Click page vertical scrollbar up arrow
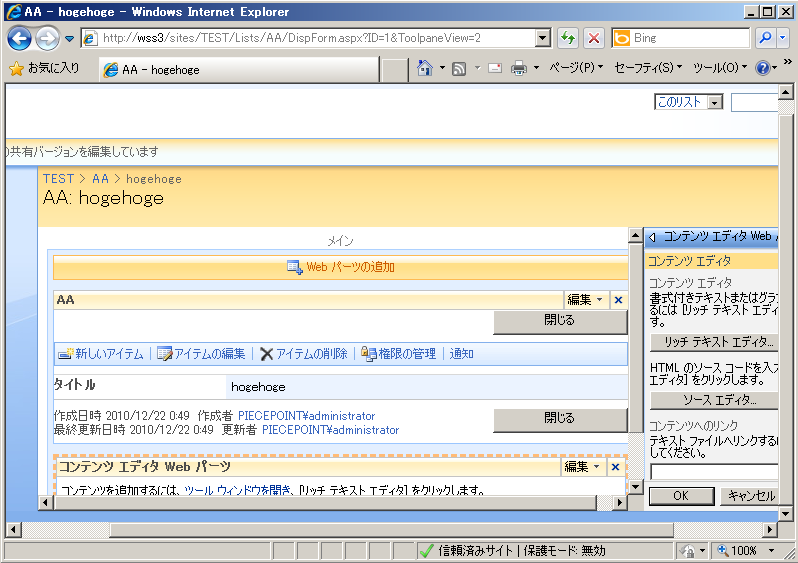This screenshot has width=798, height=563. [x=785, y=92]
